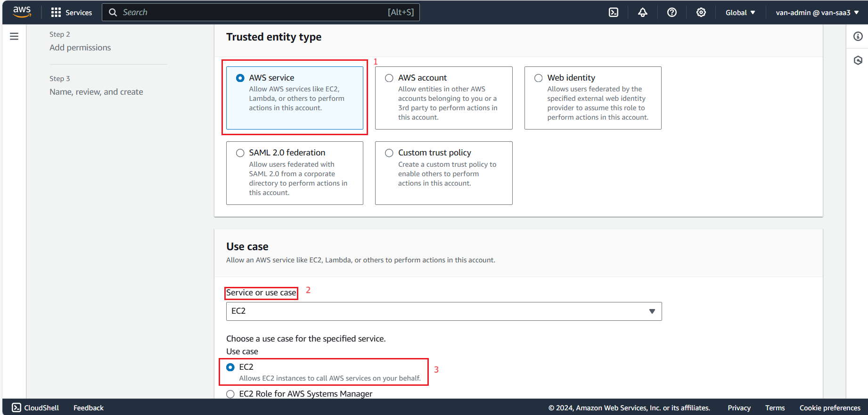Open the help question mark menu

(x=672, y=12)
